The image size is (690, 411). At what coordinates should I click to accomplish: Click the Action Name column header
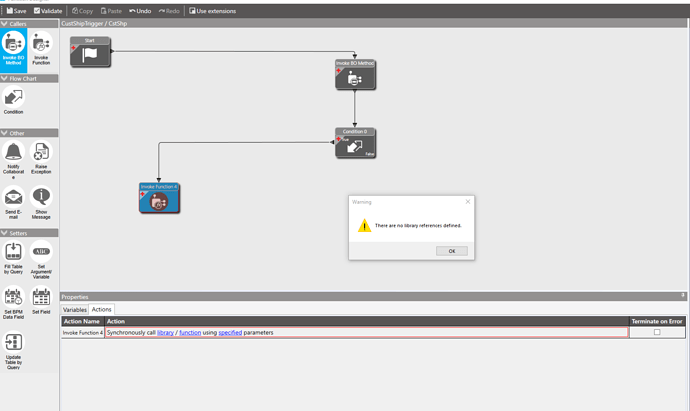[x=82, y=321]
